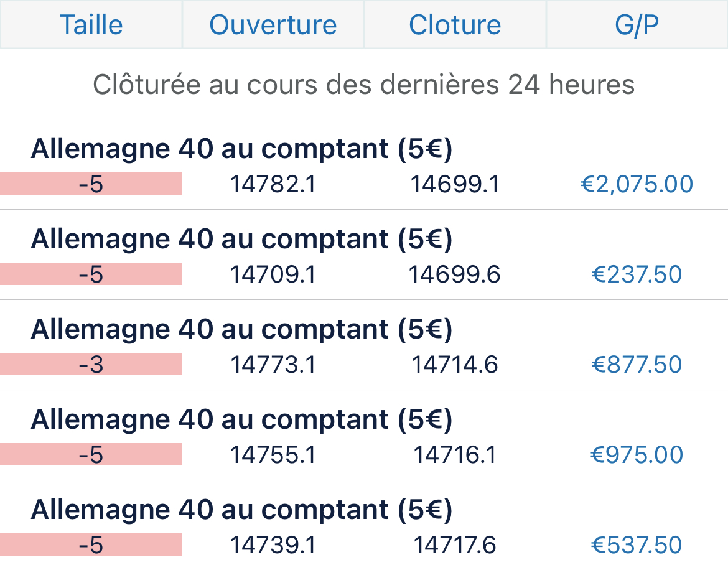Select the closing price 14717.6

click(455, 545)
